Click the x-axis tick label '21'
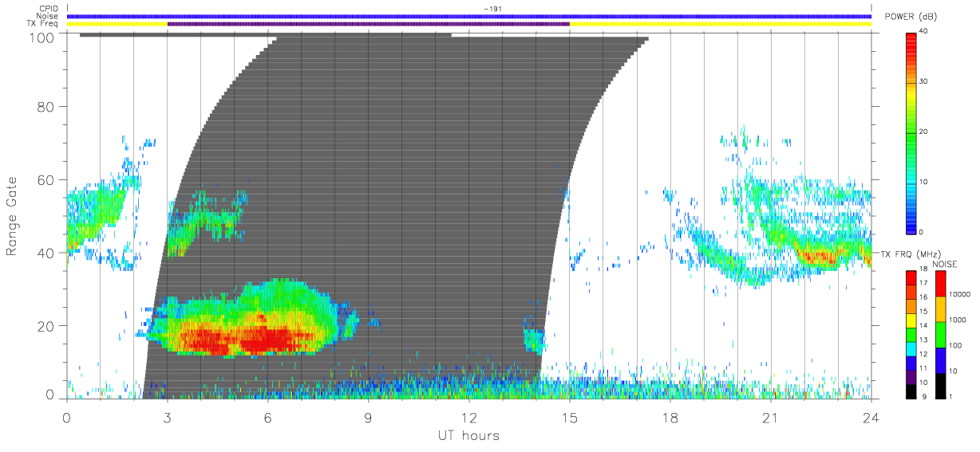The width and height of the screenshot is (980, 452). (771, 417)
